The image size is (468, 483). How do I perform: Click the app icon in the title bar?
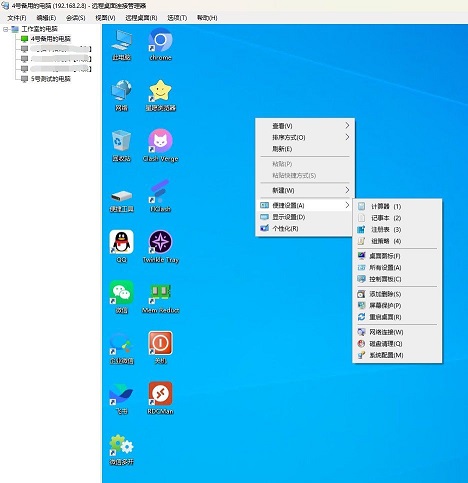[5, 5]
